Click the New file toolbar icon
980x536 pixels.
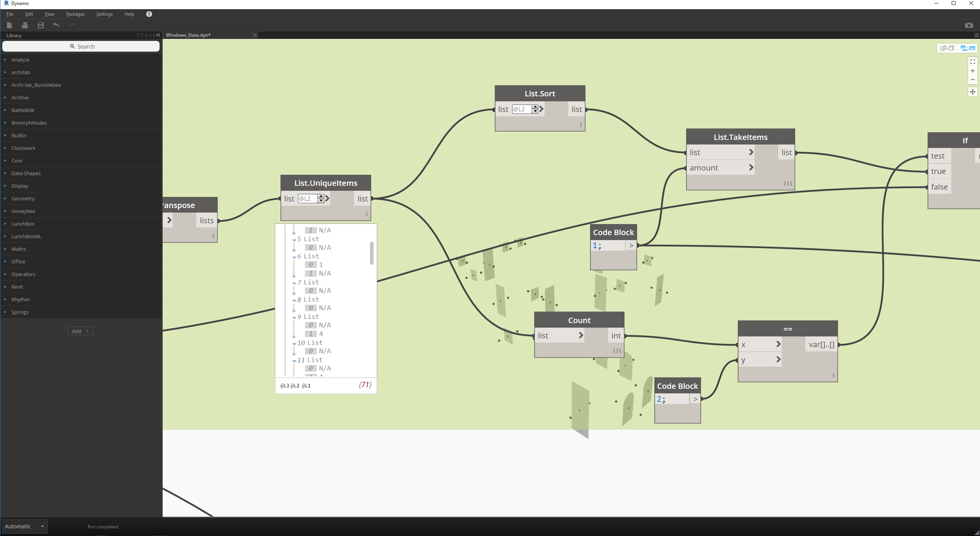(10, 25)
